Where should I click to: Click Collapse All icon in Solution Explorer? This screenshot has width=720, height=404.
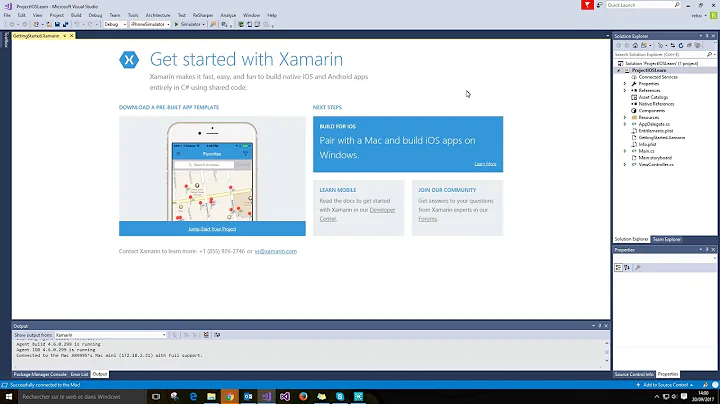pos(689,45)
